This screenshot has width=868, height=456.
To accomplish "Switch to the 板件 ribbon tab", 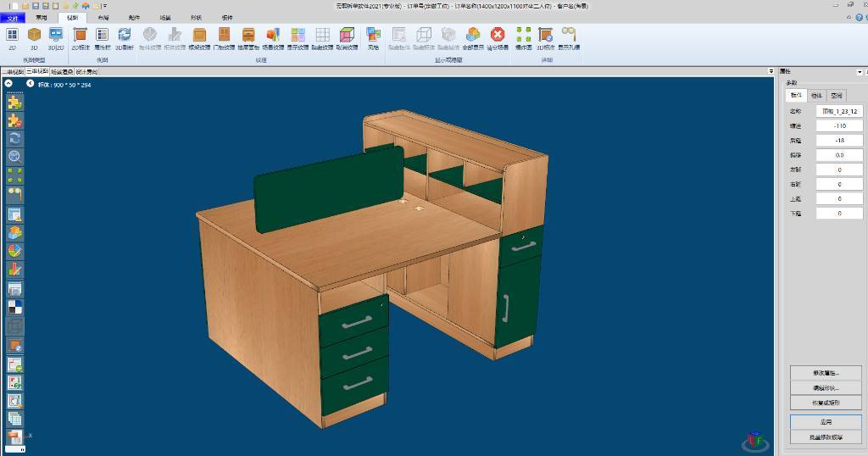I will pos(227,18).
